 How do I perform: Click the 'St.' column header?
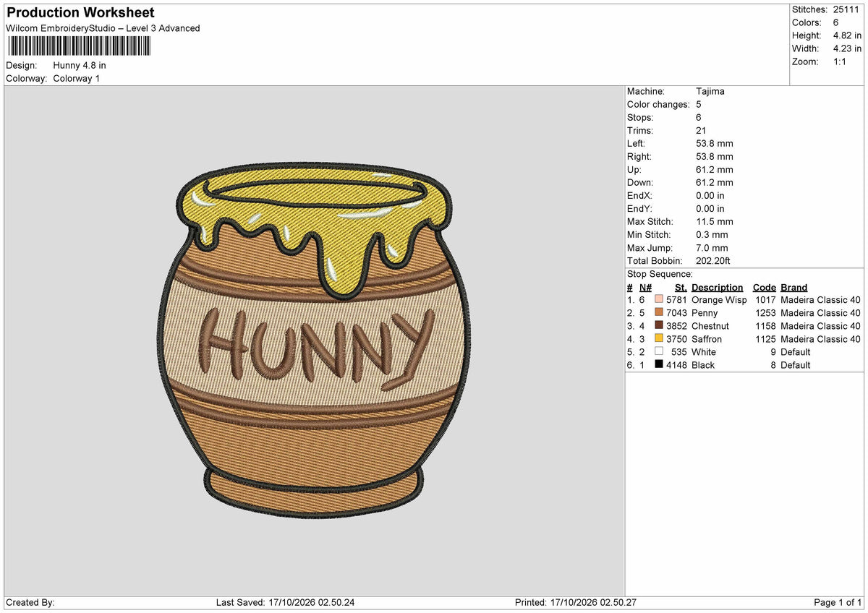pyautogui.click(x=681, y=287)
